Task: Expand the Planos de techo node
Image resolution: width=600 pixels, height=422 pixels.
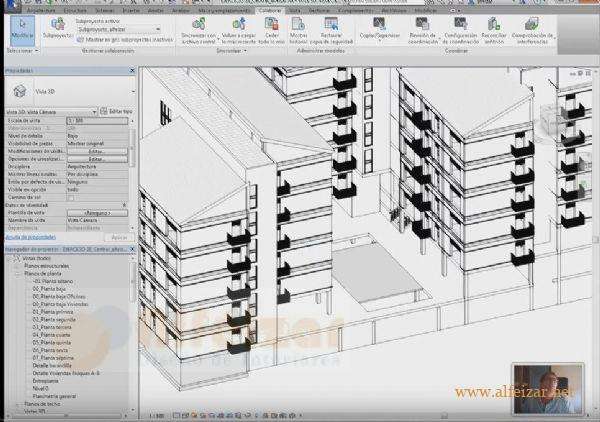Action: point(17,404)
